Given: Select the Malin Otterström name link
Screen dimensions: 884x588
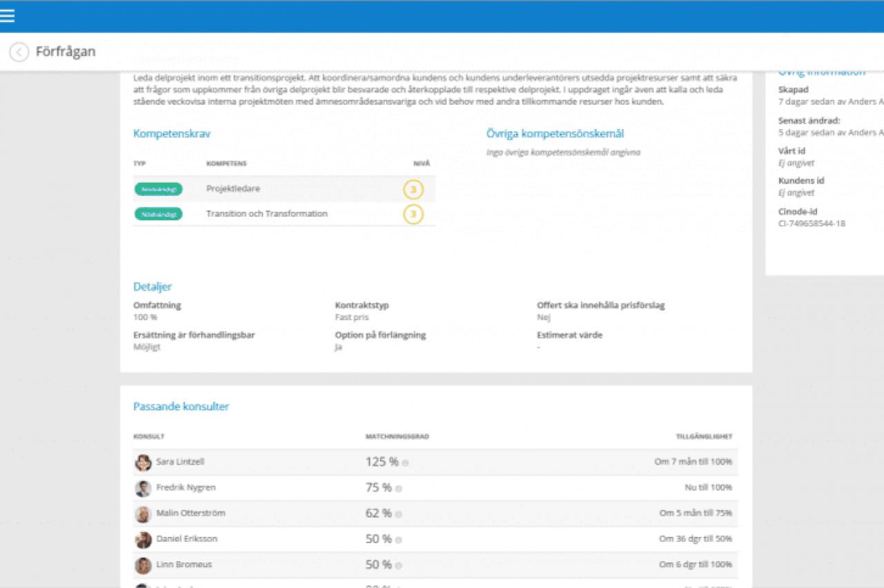Looking at the screenshot, I should pos(191,513).
